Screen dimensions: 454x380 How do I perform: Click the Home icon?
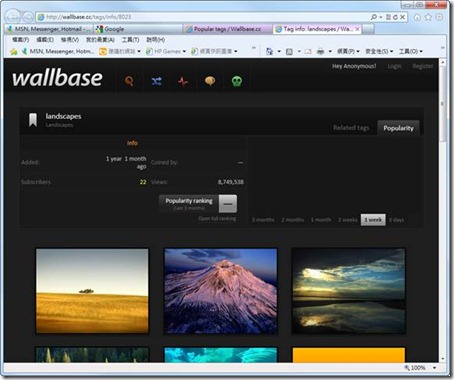coord(417,17)
